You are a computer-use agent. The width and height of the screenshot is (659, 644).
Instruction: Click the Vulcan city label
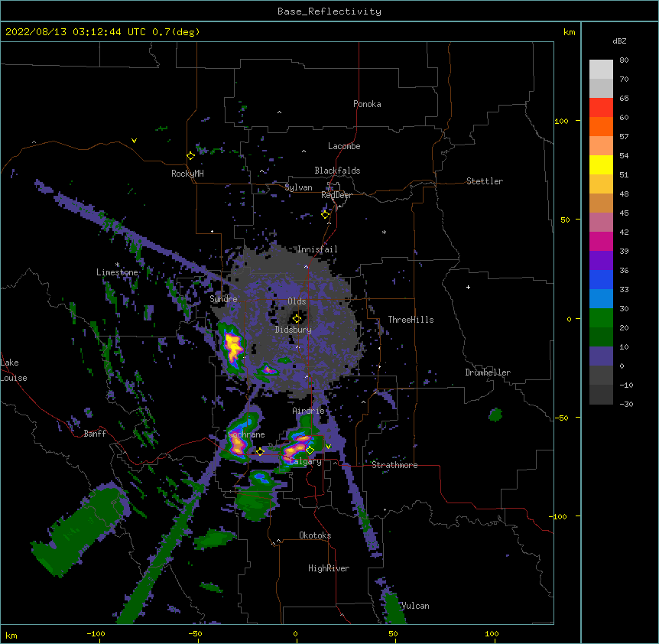pyautogui.click(x=415, y=606)
